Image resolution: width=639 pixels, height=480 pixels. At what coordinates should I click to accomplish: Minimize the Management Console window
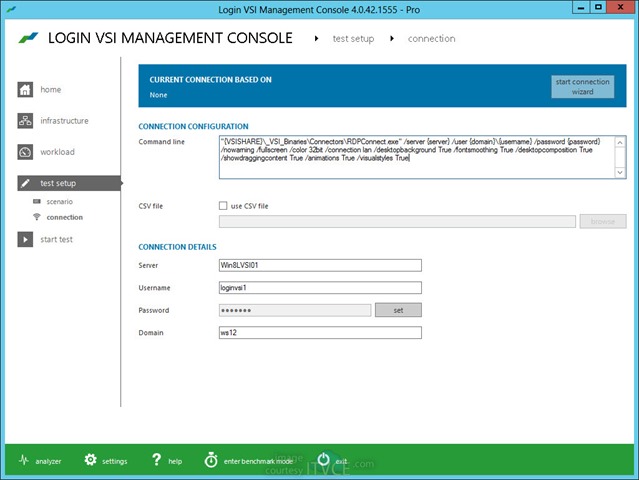581,7
